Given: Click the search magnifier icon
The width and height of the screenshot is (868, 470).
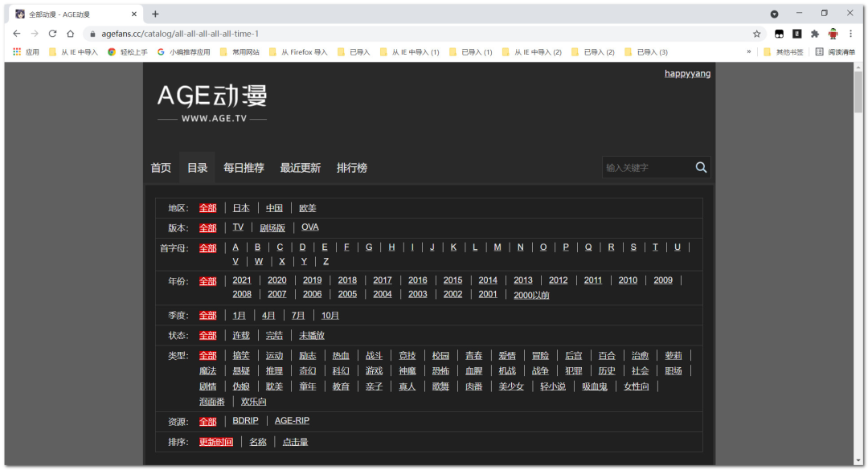Looking at the screenshot, I should pyautogui.click(x=701, y=167).
